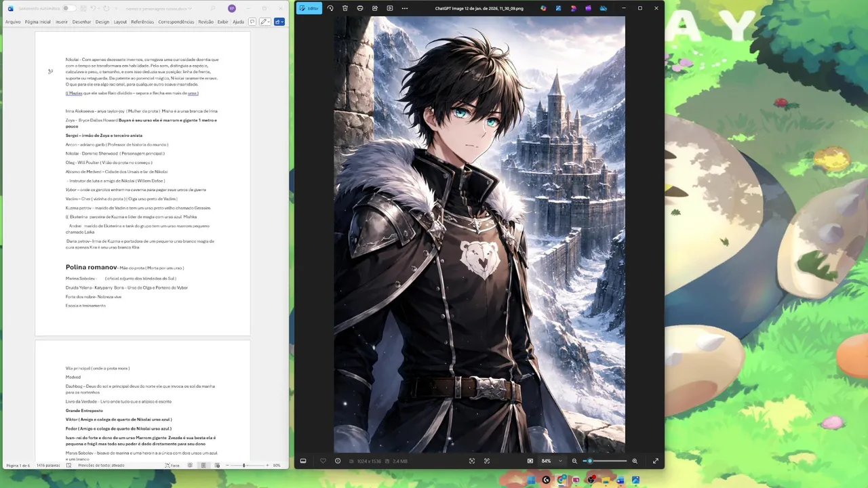Open the Photos app icon on taskbar

coord(635,480)
